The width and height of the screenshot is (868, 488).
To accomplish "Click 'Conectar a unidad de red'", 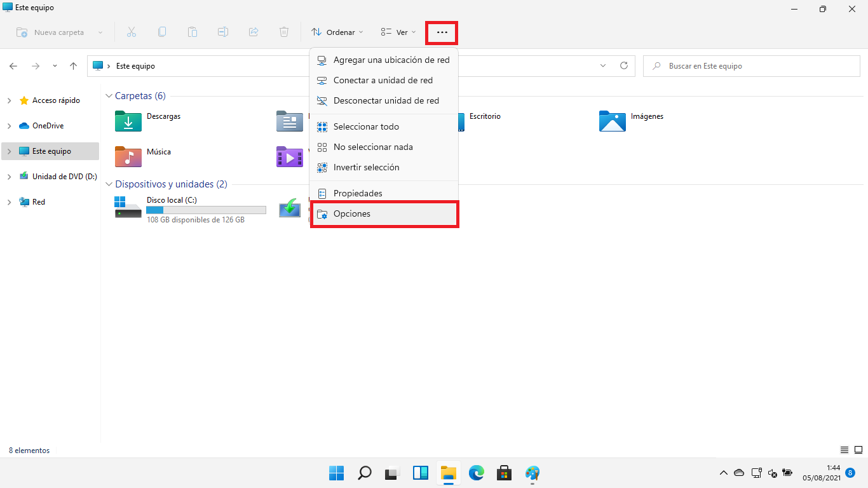I will coord(383,80).
